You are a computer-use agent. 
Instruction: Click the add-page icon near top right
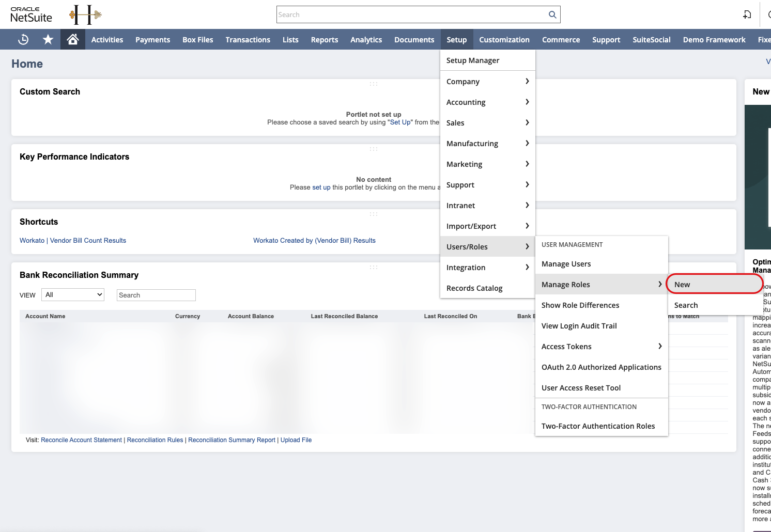[x=747, y=14]
